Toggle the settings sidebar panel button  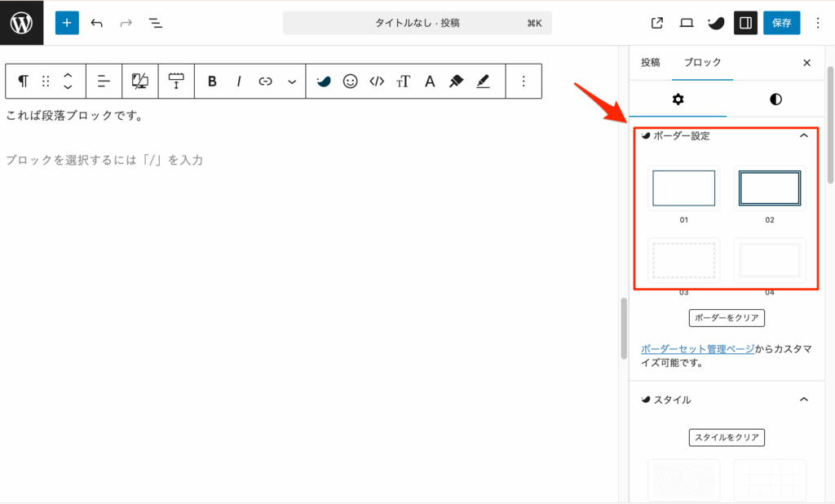[x=744, y=23]
